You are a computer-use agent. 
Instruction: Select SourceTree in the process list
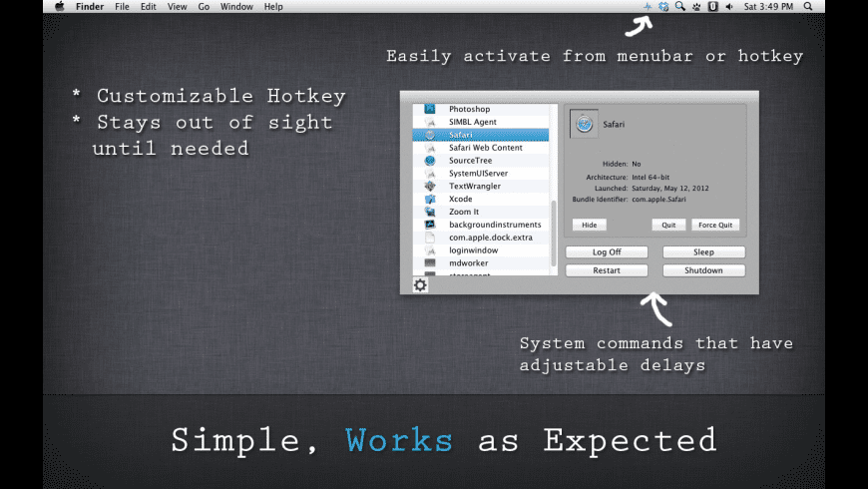coord(481,160)
